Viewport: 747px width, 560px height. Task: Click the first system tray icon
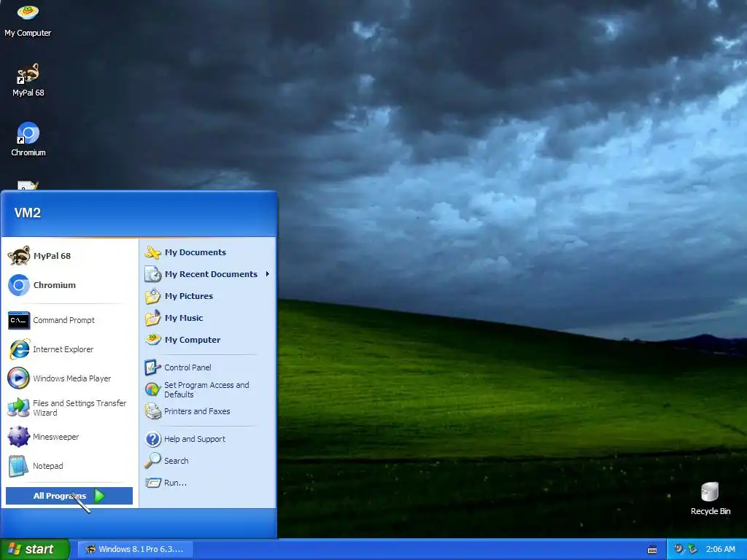678,549
